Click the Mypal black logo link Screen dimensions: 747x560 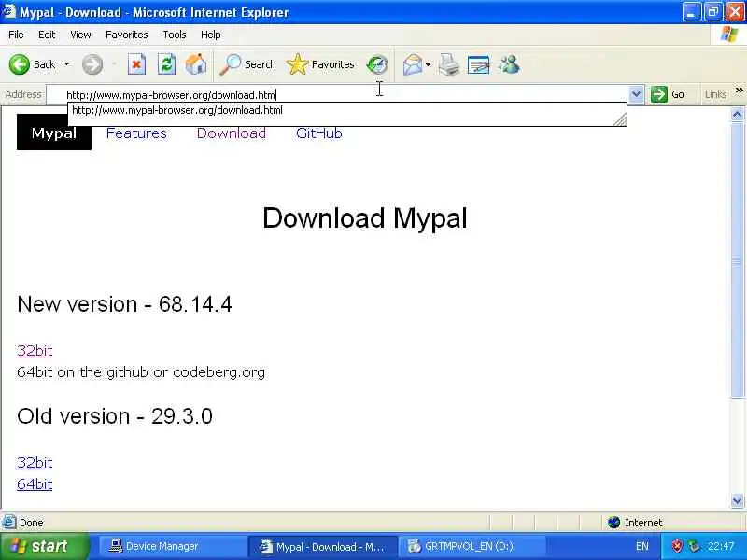point(54,133)
